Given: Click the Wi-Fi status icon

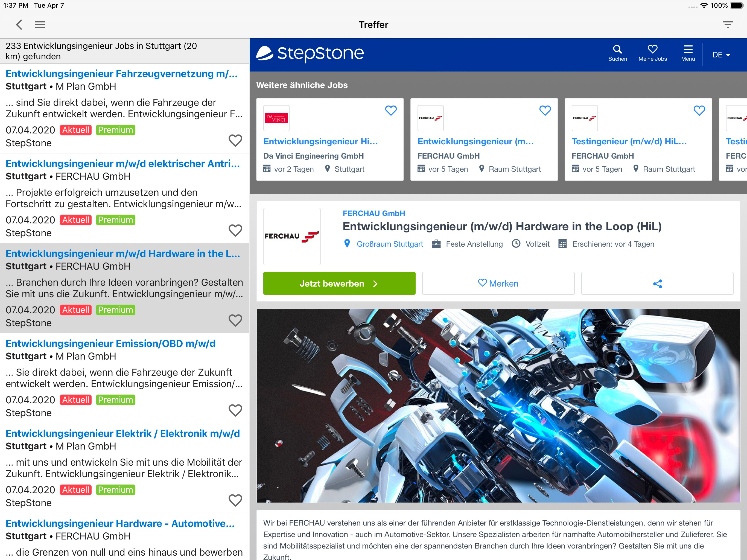Looking at the screenshot, I should pyautogui.click(x=704, y=5).
